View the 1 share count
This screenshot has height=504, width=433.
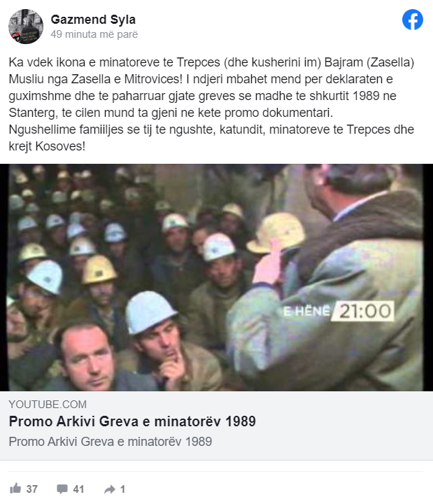tap(122, 489)
